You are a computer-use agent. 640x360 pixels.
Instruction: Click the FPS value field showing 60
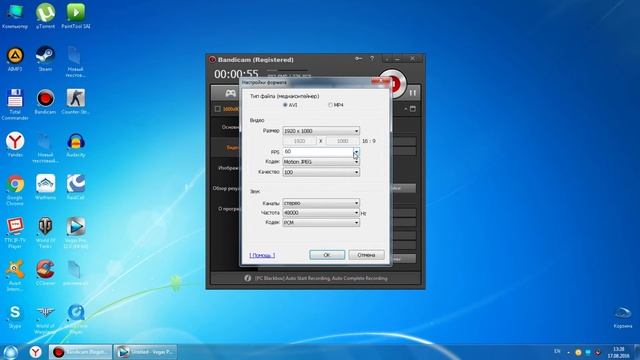pyautogui.click(x=318, y=152)
